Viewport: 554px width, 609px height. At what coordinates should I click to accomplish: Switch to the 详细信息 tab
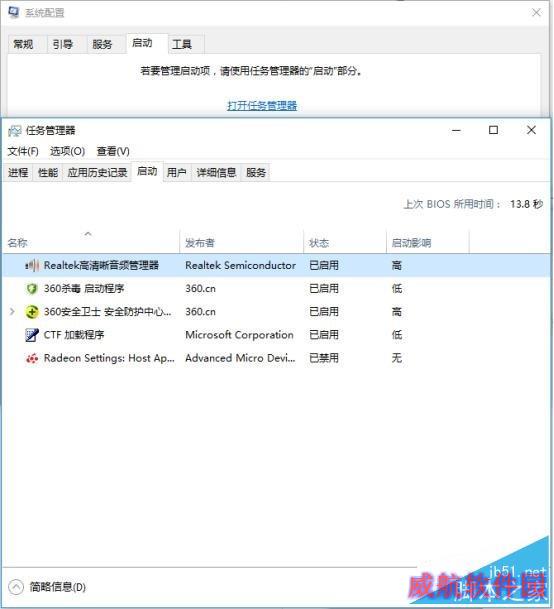[216, 172]
